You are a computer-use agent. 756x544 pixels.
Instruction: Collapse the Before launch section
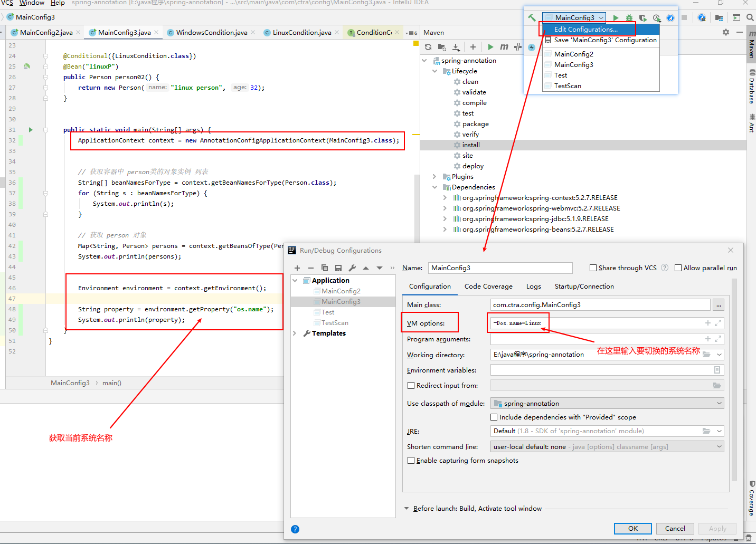coord(407,509)
